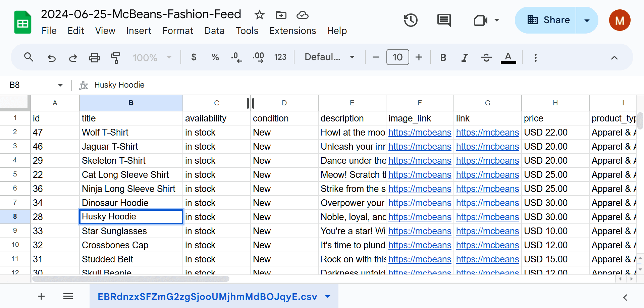This screenshot has height=308, width=644.
Task: Open the Data menu
Action: click(x=214, y=31)
